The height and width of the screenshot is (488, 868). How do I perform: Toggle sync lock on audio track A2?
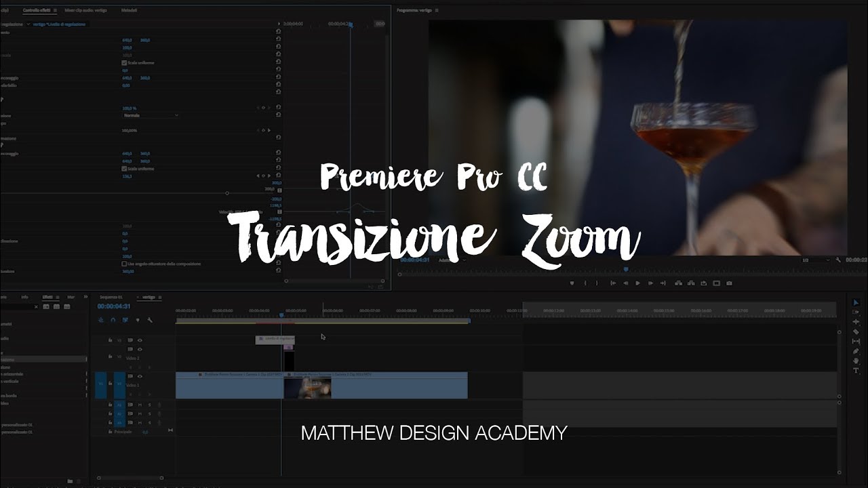coord(130,414)
